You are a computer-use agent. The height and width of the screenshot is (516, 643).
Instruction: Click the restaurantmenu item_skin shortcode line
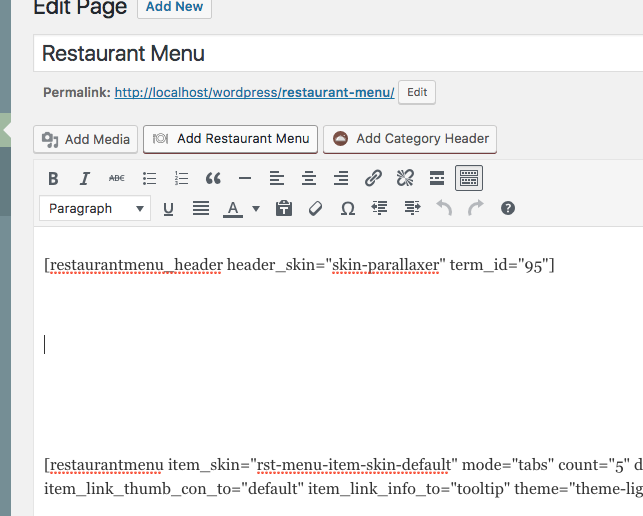343,465
